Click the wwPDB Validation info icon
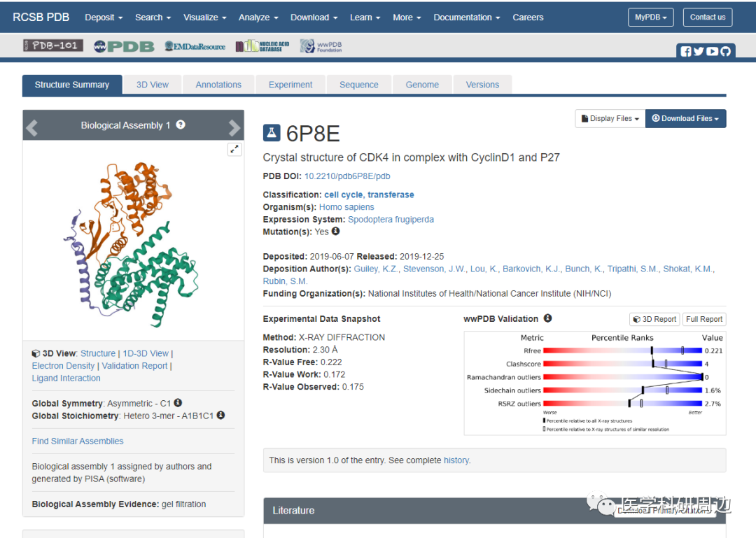Image resolution: width=756 pixels, height=538 pixels. click(x=547, y=318)
